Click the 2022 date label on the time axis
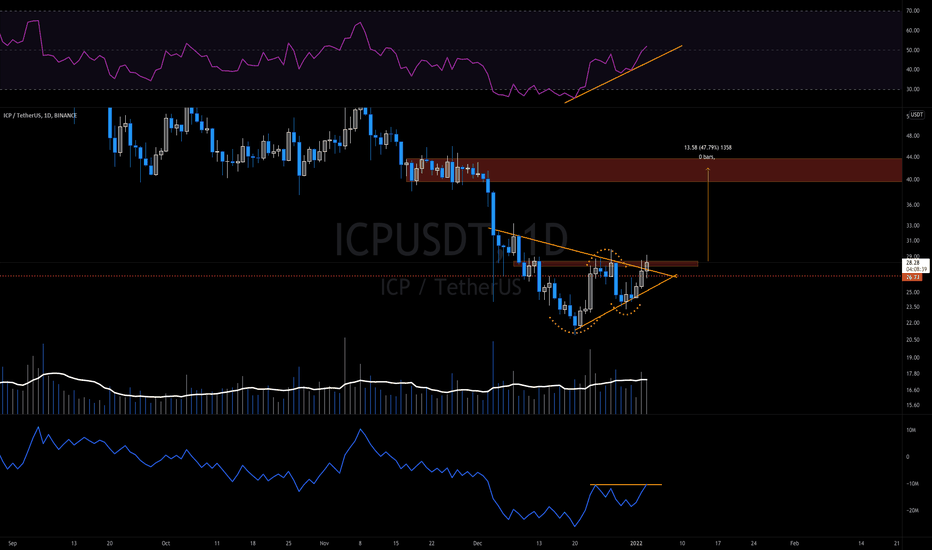Image resolution: width=932 pixels, height=550 pixels. tap(636, 543)
